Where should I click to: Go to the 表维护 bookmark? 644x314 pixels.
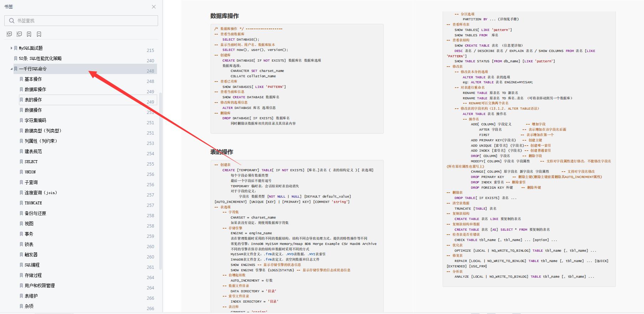[x=31, y=296]
